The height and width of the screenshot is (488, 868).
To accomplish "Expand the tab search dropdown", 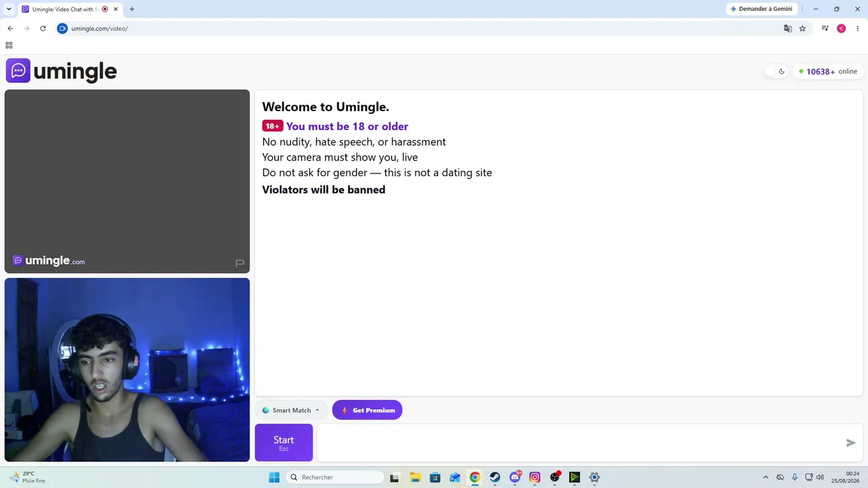I will 9,9.
